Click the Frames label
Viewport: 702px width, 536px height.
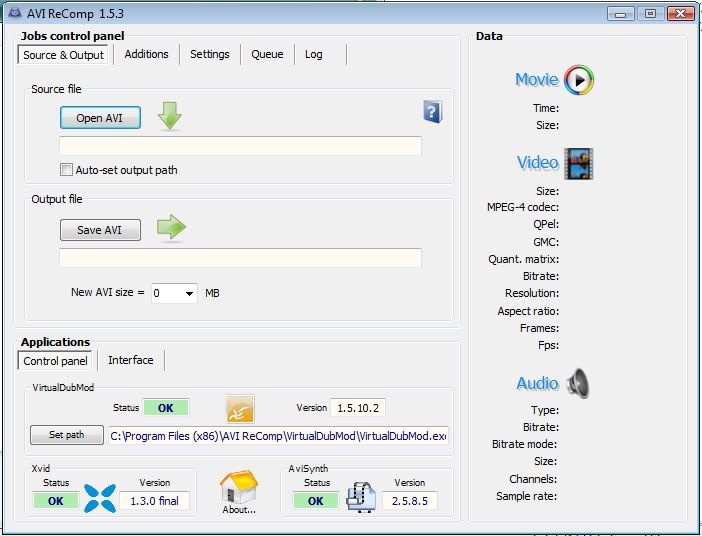tap(539, 328)
